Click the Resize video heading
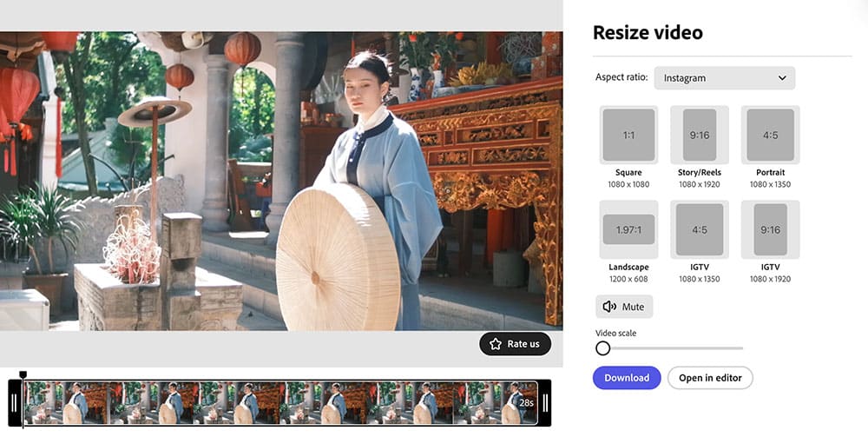This screenshot has width=868, height=437. pos(648,33)
